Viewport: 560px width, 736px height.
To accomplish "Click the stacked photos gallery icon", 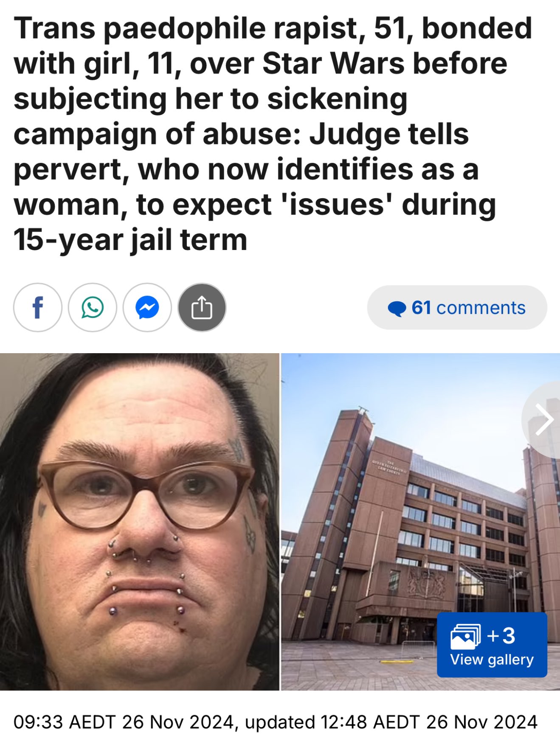I will click(x=465, y=636).
